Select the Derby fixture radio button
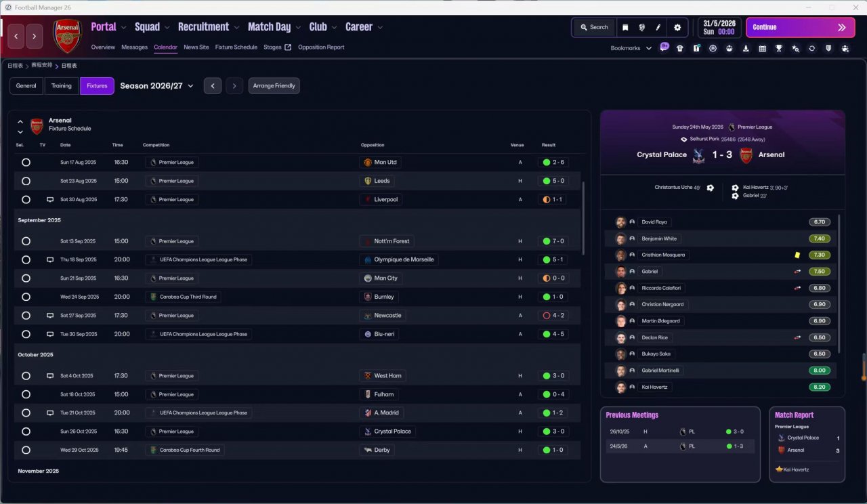 click(26, 450)
